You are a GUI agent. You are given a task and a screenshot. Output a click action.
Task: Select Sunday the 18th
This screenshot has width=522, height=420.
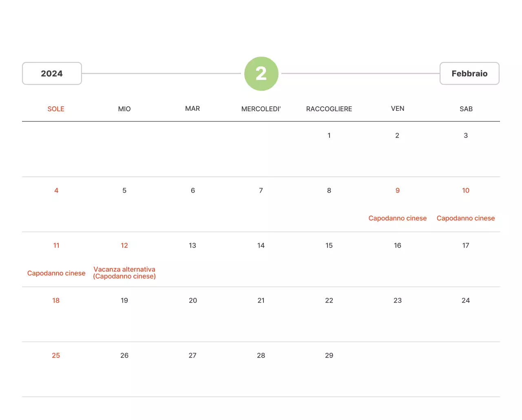tap(56, 301)
